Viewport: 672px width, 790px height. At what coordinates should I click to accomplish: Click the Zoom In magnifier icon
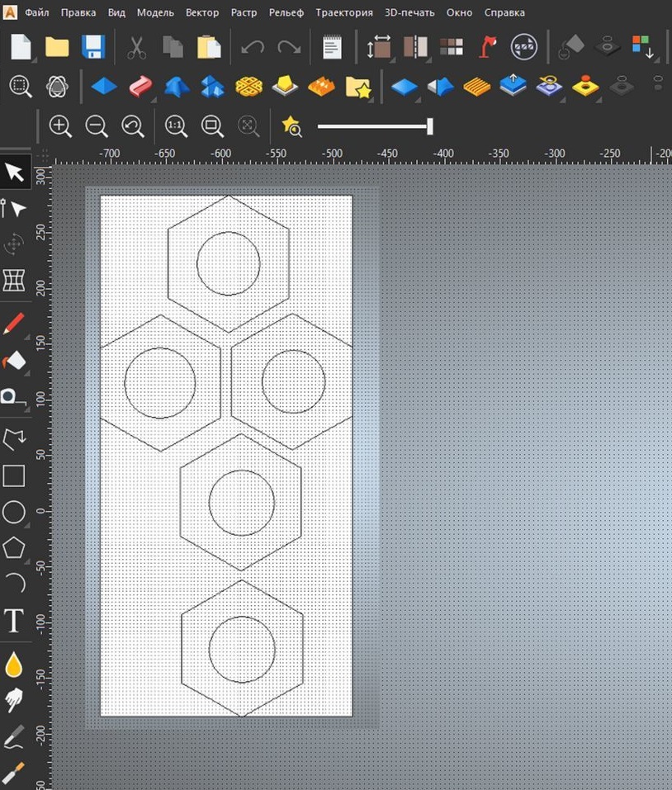click(60, 126)
